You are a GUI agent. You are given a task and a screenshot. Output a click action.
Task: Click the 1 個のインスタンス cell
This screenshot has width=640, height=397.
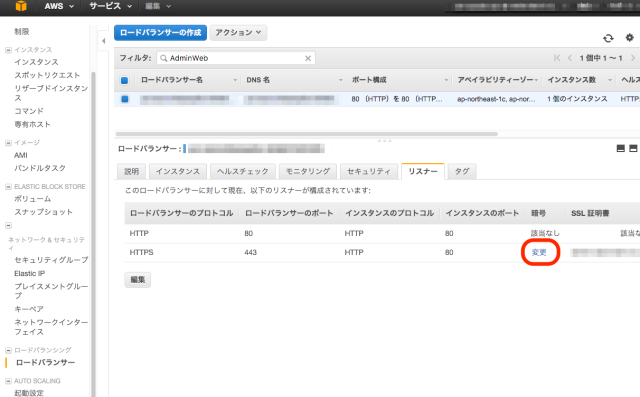(577, 99)
